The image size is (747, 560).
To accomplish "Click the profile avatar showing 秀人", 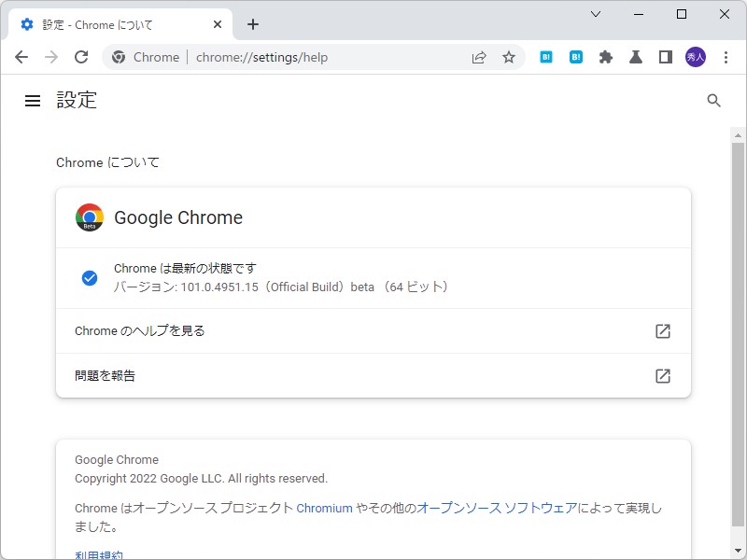I will [x=696, y=57].
